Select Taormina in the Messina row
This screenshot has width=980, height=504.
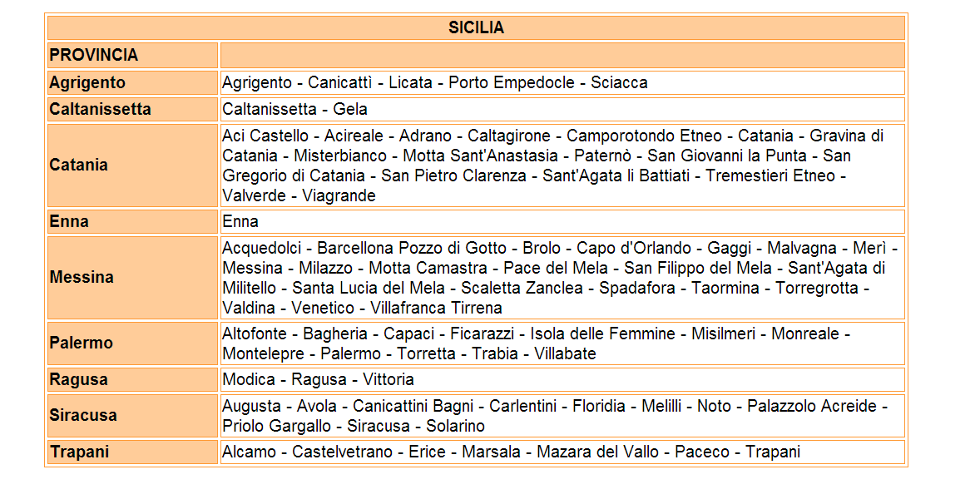click(x=725, y=288)
